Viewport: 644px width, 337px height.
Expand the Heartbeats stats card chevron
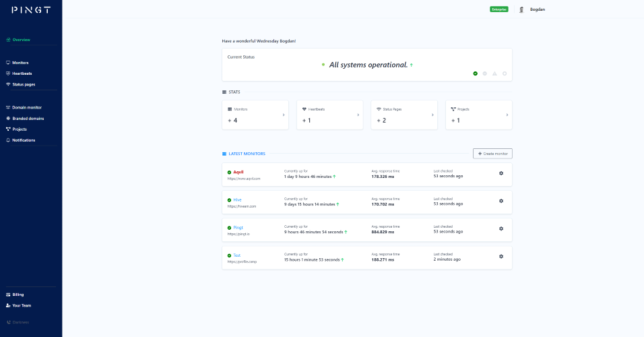(358, 115)
